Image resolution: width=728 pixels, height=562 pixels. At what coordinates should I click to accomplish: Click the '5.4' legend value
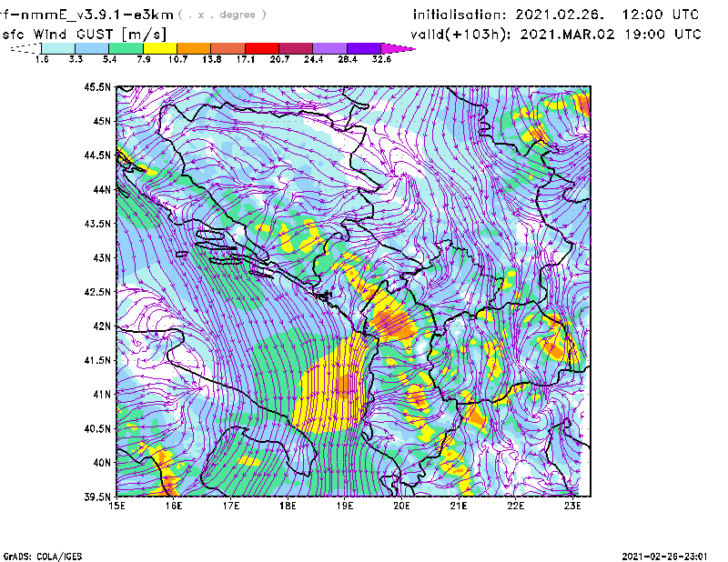pyautogui.click(x=109, y=59)
